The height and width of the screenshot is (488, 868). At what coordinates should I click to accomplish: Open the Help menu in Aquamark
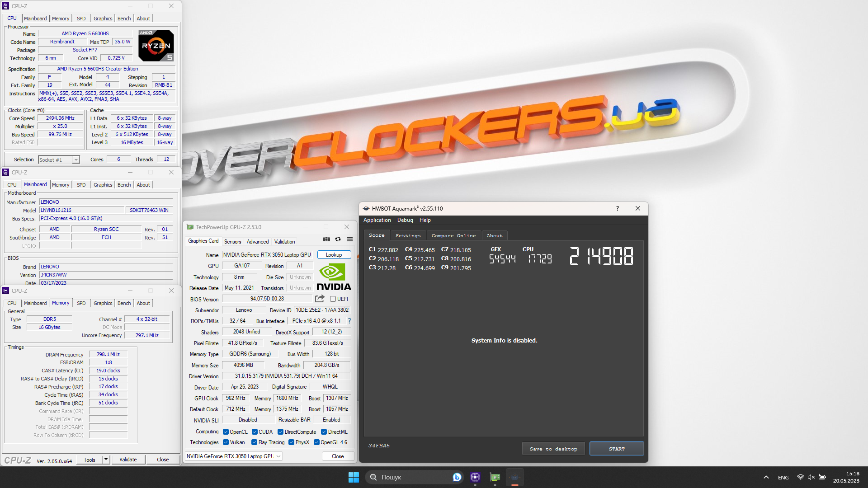point(425,220)
